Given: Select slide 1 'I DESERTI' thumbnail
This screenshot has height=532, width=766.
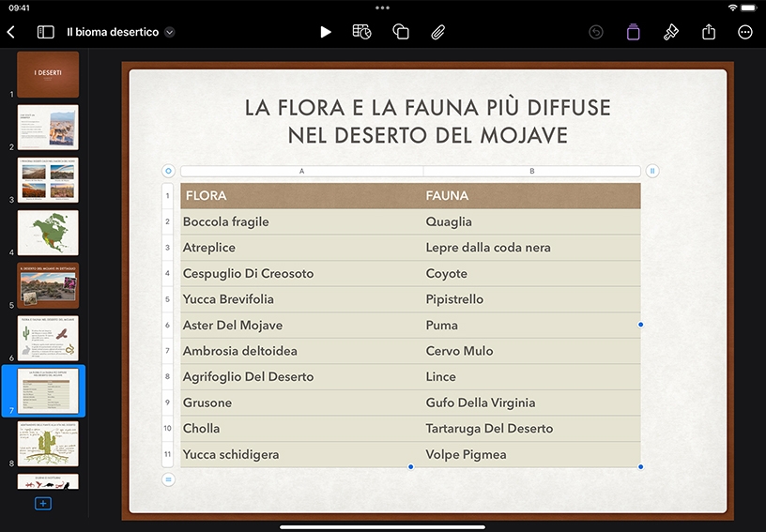Looking at the screenshot, I should (x=48, y=75).
